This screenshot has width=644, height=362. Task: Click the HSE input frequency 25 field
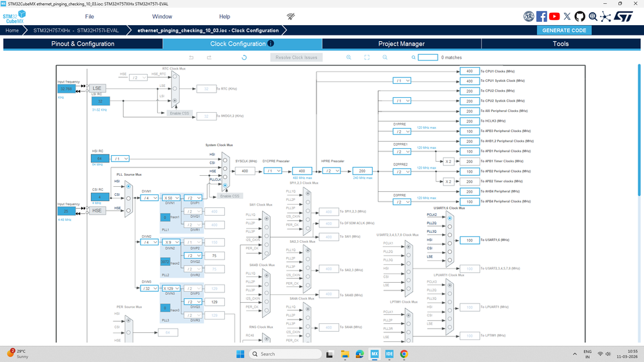(x=66, y=211)
